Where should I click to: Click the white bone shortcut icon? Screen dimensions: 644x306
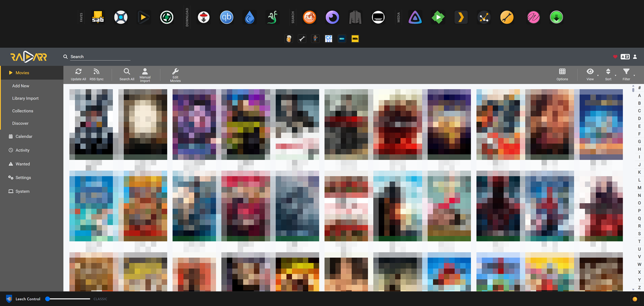[302, 39]
